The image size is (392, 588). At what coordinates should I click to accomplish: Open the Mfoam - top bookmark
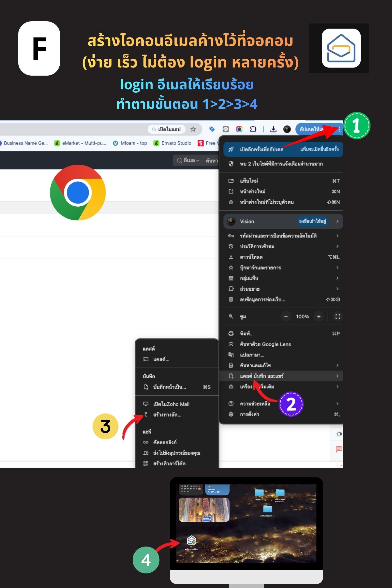tap(130, 143)
